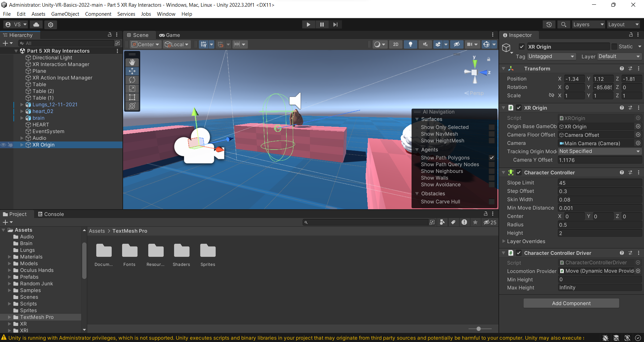Toggle scene audio mute icon

(x=425, y=44)
